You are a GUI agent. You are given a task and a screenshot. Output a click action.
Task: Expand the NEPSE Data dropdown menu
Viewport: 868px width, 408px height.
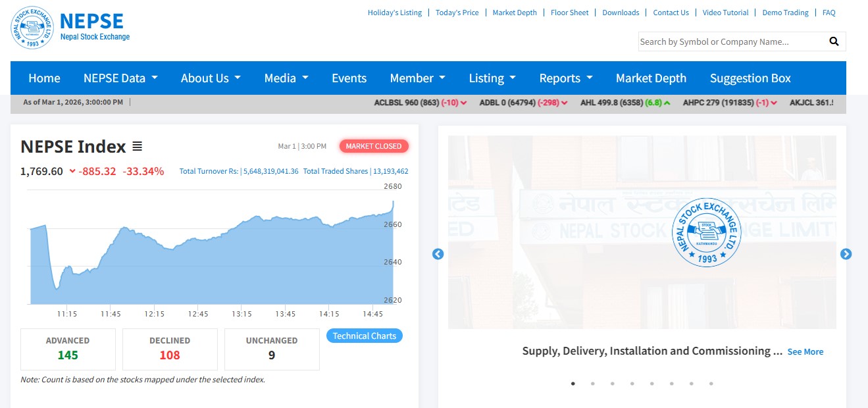coord(120,78)
